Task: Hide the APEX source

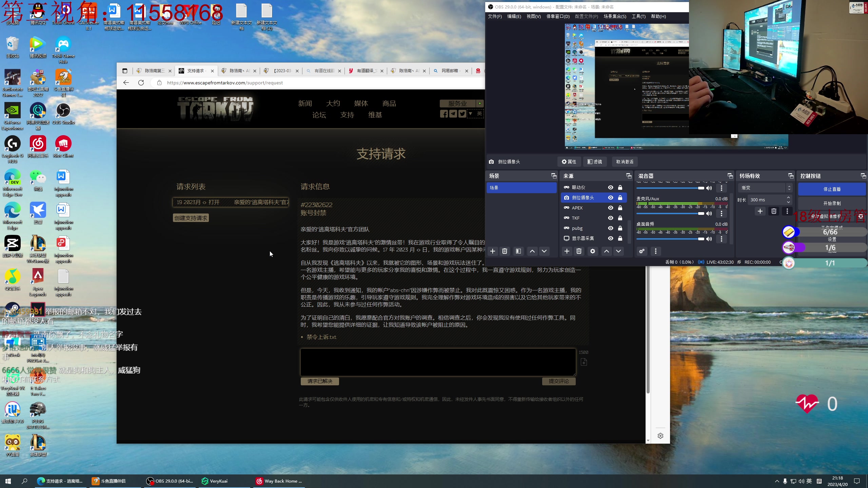Action: 611,208
